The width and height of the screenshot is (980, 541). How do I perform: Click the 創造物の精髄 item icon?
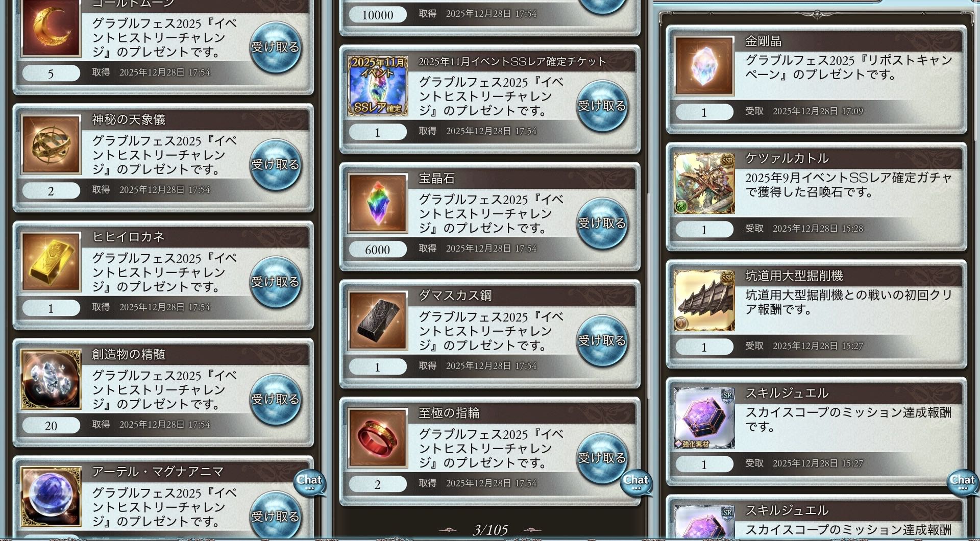[51, 379]
